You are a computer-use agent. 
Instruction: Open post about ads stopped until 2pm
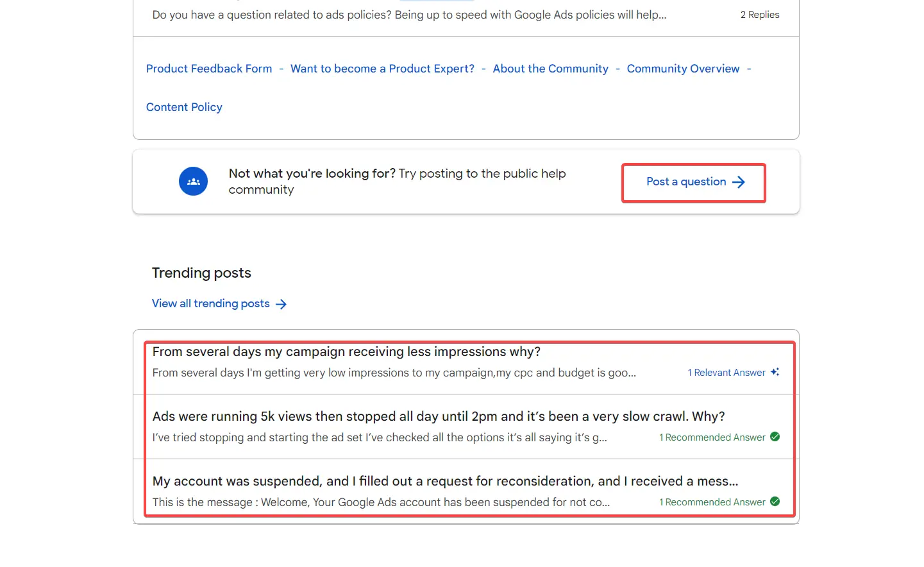coord(439,416)
